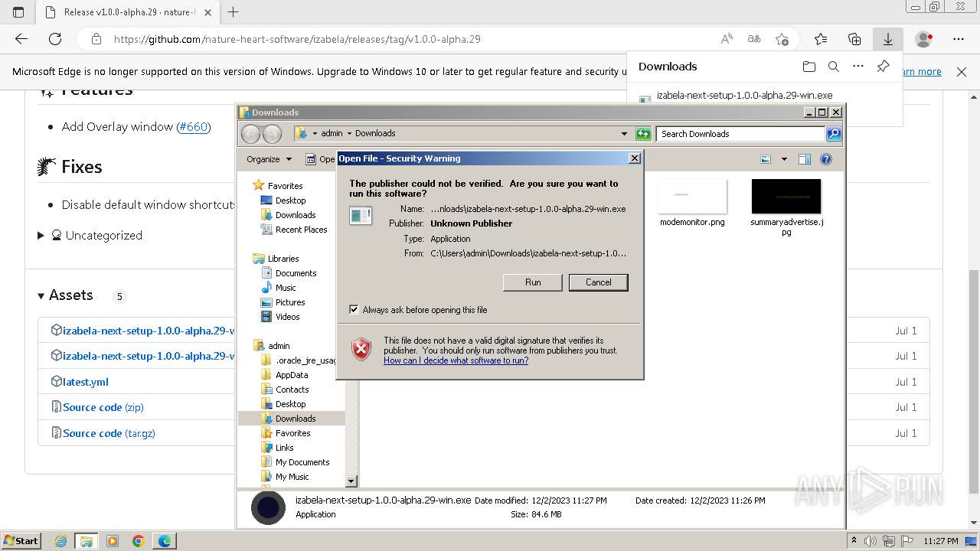Toggle the Edge Downloads toolbar button

click(x=888, y=39)
